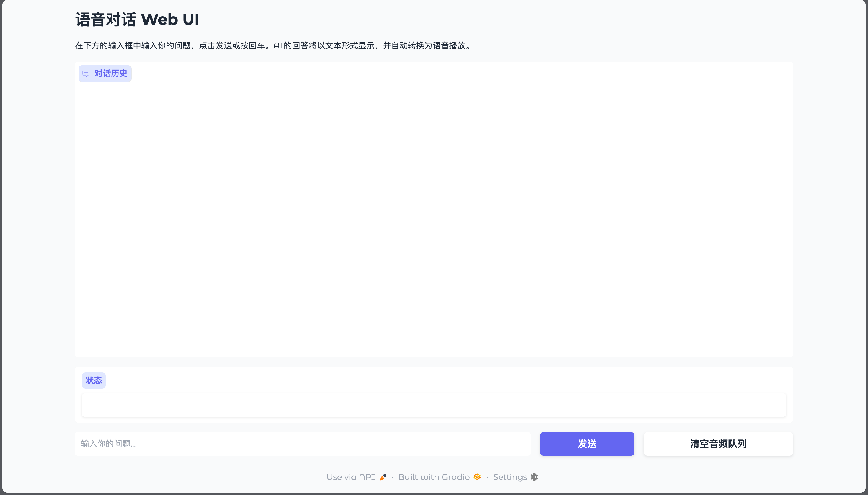Image resolution: width=868 pixels, height=495 pixels.
Task: Click inside the 状态 status textbox
Action: [434, 405]
